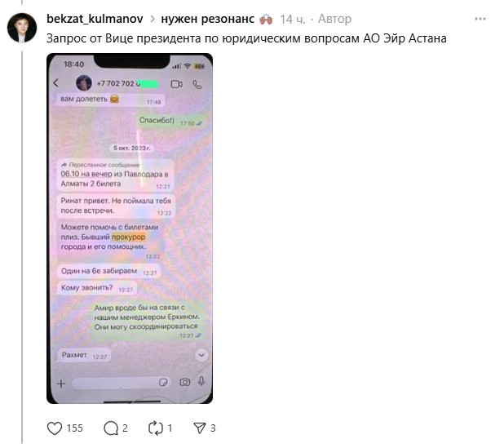Click the chat message input field
Viewport: 504px width, 448px height.
point(122,383)
